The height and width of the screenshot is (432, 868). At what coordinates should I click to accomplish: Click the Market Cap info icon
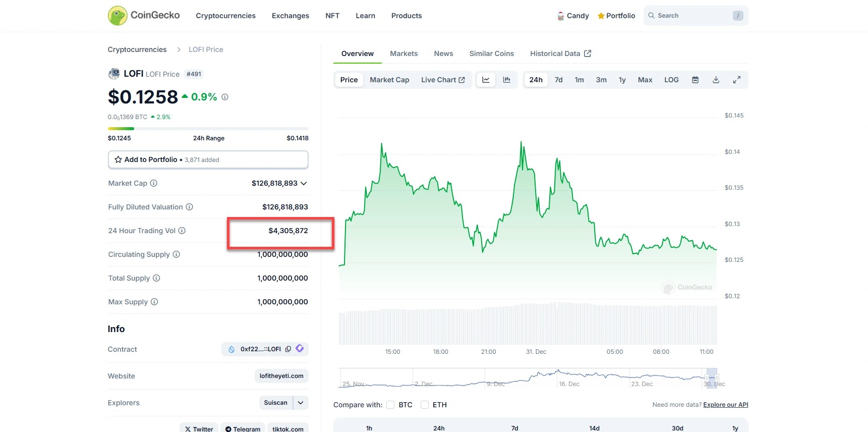[154, 183]
